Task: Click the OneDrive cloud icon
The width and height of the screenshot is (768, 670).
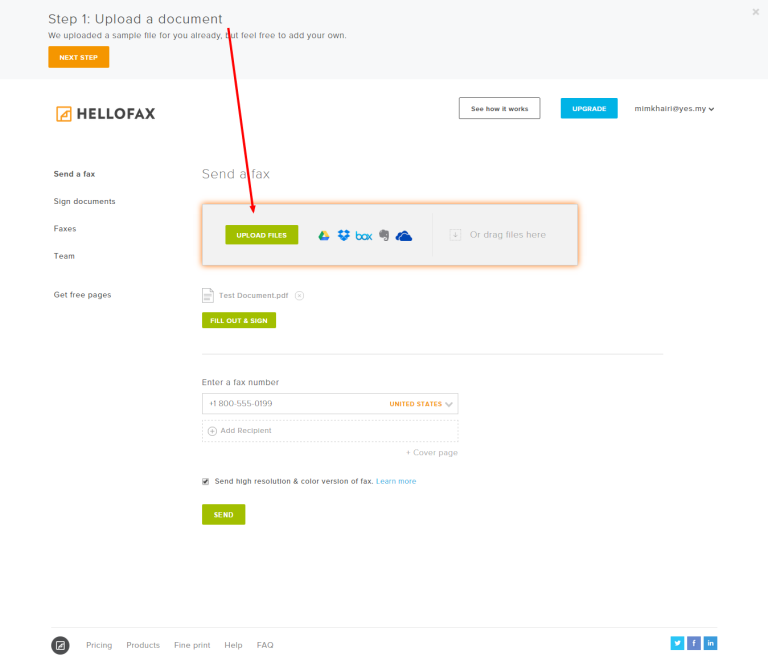Action: [x=404, y=236]
